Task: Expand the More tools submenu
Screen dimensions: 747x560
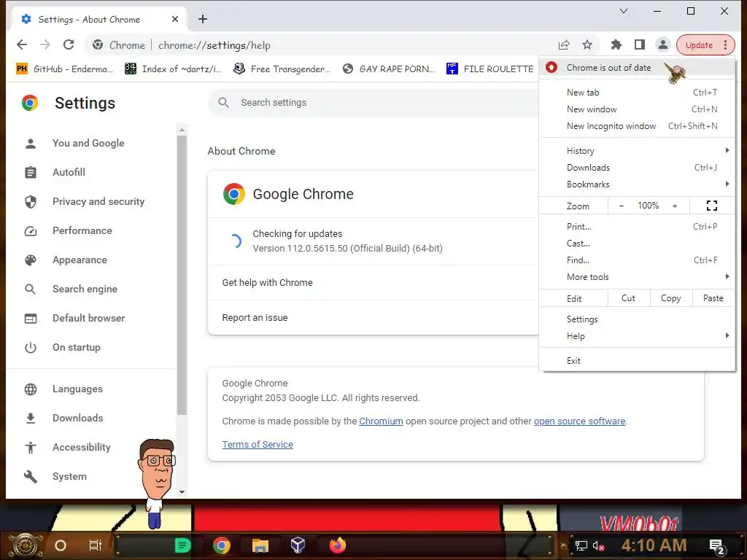Action: (638, 276)
